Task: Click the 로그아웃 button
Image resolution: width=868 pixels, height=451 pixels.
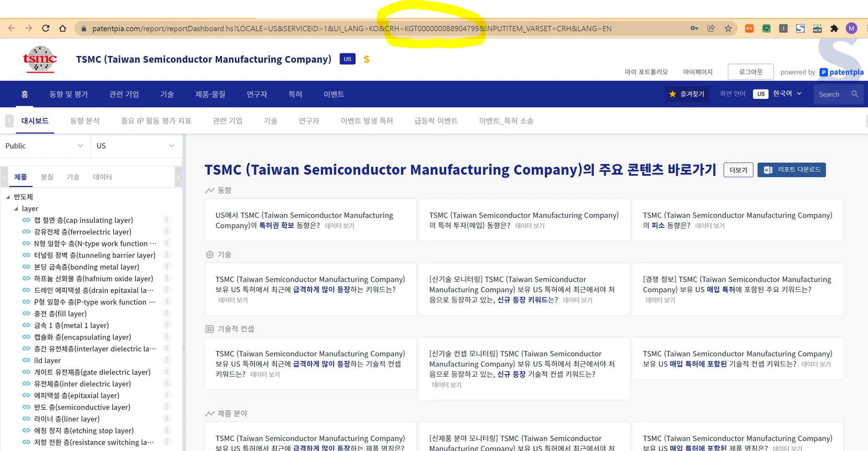Action: pyautogui.click(x=751, y=72)
